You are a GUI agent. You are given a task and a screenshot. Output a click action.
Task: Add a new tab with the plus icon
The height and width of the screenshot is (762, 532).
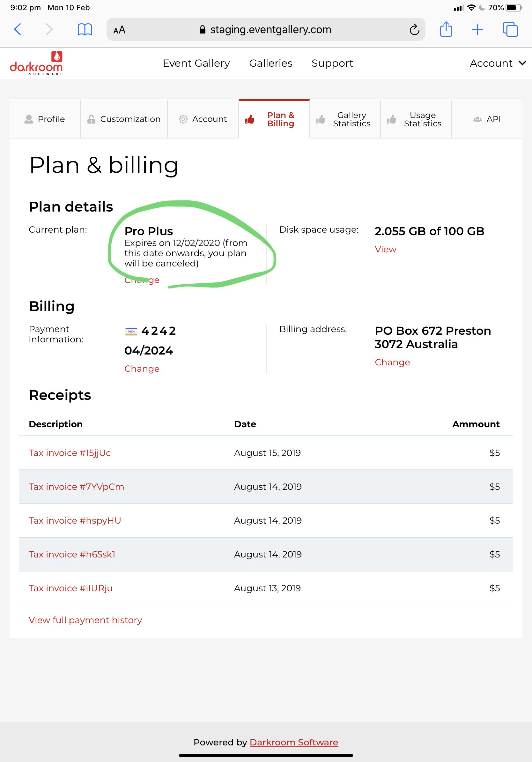pos(477,29)
